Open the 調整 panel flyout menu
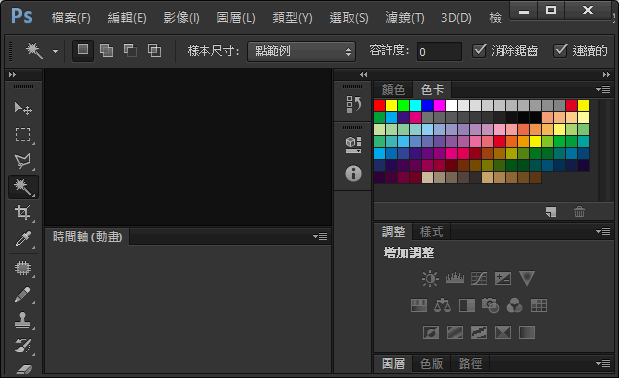Viewport: 619px width, 378px height. pyautogui.click(x=603, y=232)
